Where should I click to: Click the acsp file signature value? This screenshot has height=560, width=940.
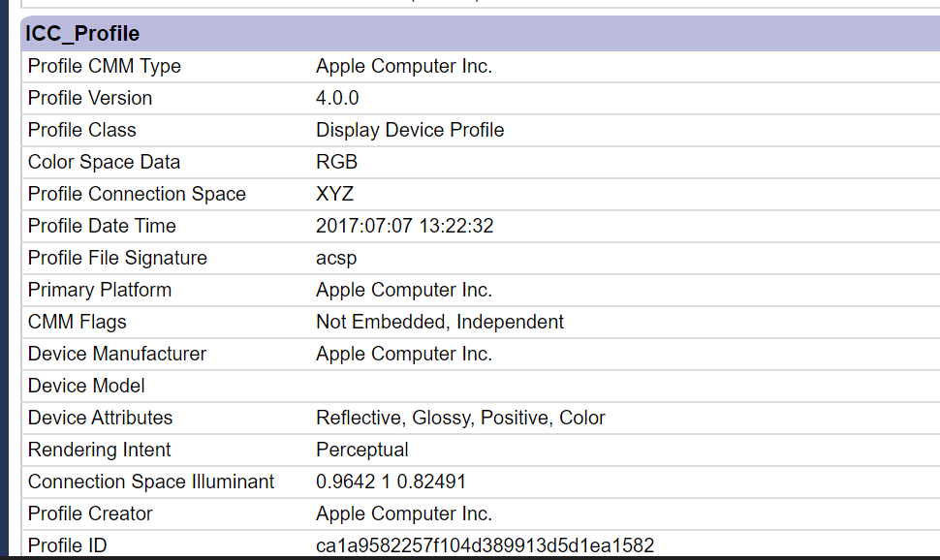pyautogui.click(x=336, y=259)
